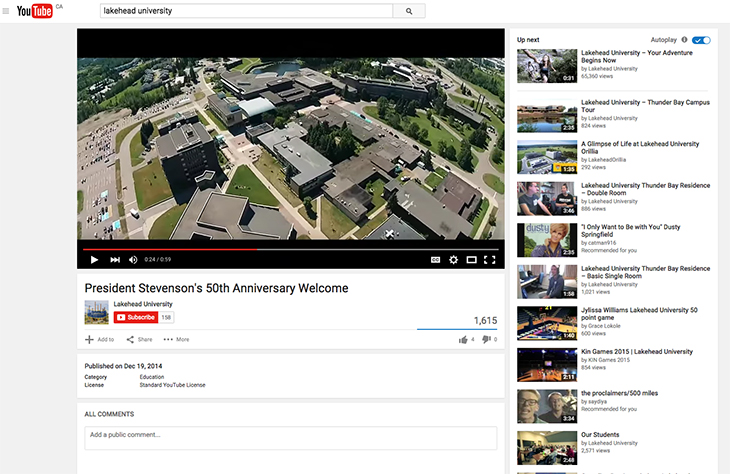The height and width of the screenshot is (474, 730).
Task: Open the proclaimers/500 miles video
Action: pos(619,393)
